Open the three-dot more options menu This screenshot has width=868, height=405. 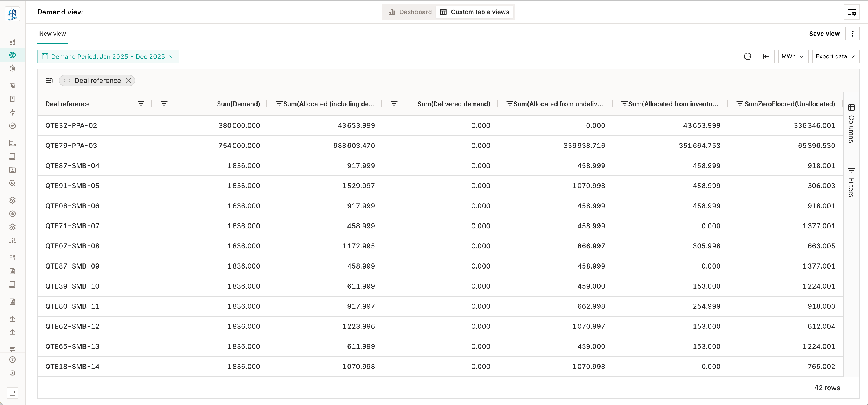coord(852,34)
